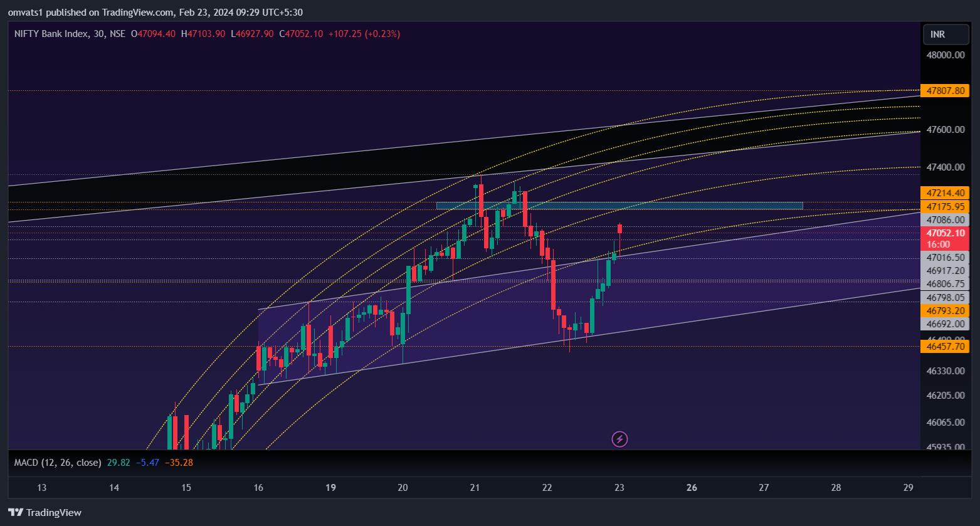
Task: Click MACD value 29.82
Action: coord(119,463)
